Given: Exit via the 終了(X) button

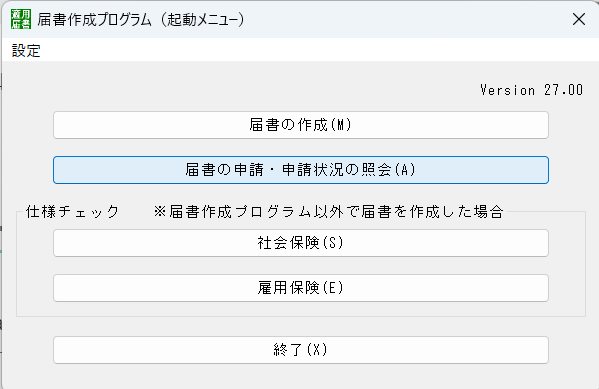Looking at the screenshot, I should pos(301,350).
